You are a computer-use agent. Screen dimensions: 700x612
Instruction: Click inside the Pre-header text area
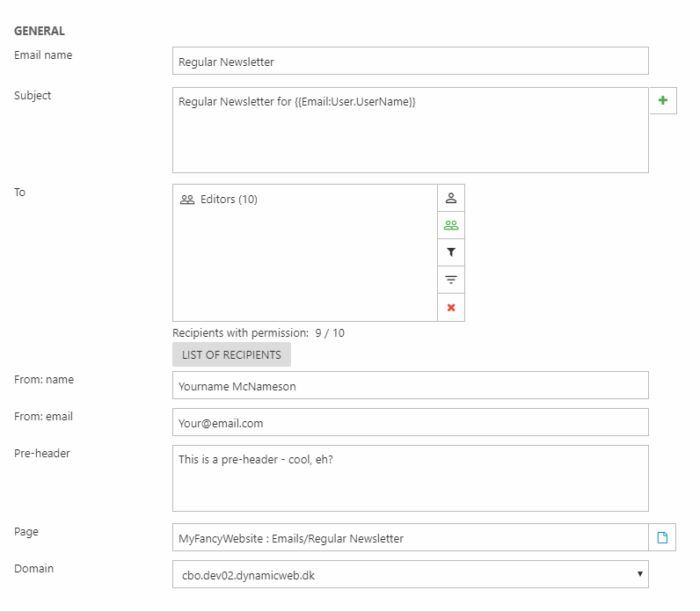411,478
